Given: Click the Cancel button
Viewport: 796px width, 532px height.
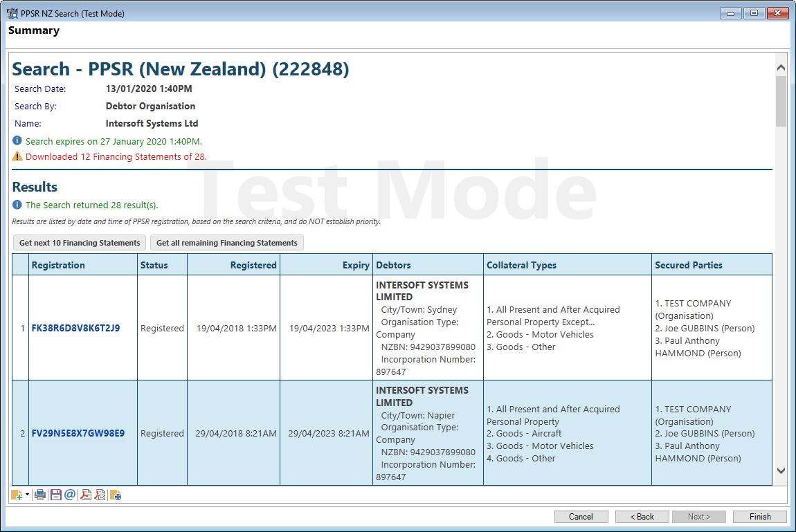Looking at the screenshot, I should point(581,516).
